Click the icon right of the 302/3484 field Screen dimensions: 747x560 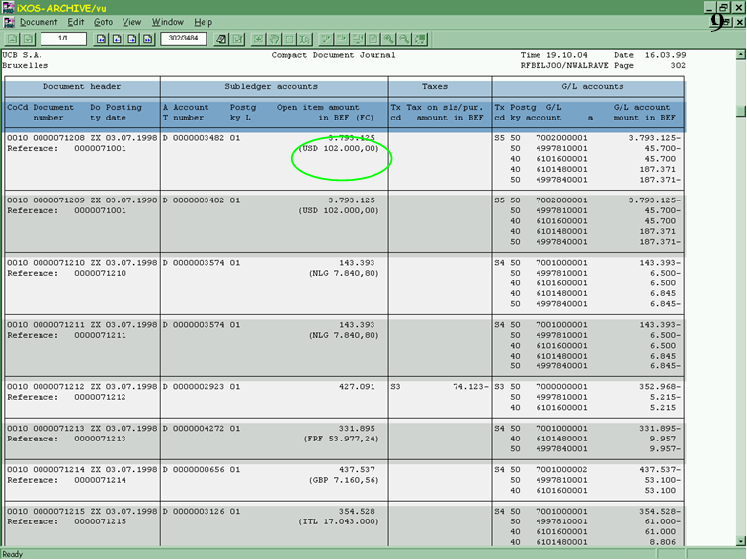point(221,40)
